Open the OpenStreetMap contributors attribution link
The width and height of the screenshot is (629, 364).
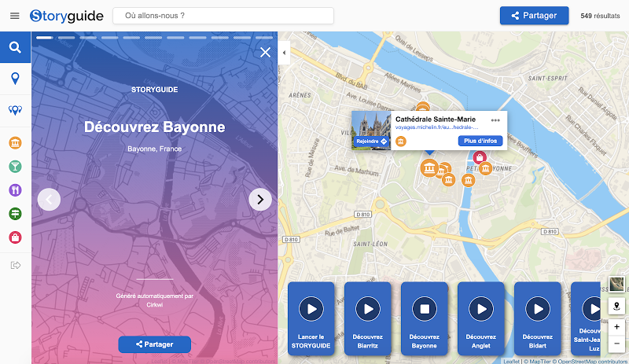pyautogui.click(x=593, y=361)
